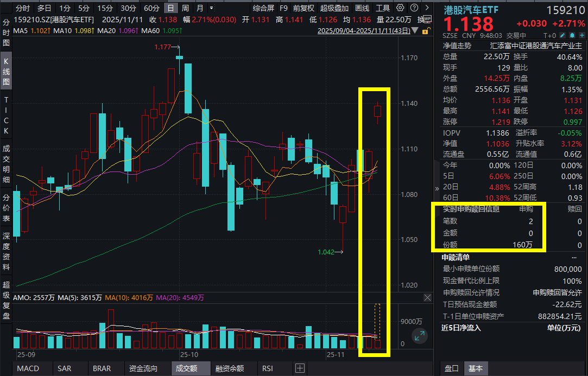
Task: Click the pencil edit icon beside T+0
Action: (x=562, y=35)
